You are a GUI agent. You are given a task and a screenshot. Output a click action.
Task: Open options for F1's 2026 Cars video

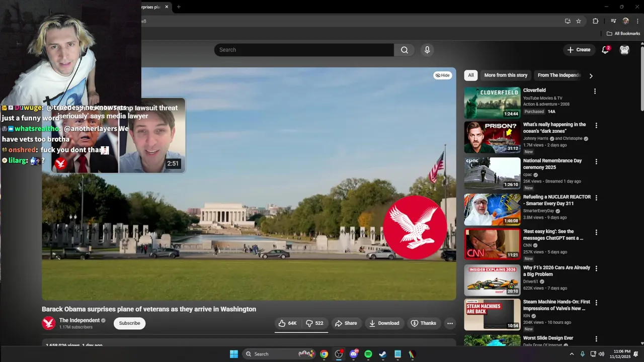(596, 268)
